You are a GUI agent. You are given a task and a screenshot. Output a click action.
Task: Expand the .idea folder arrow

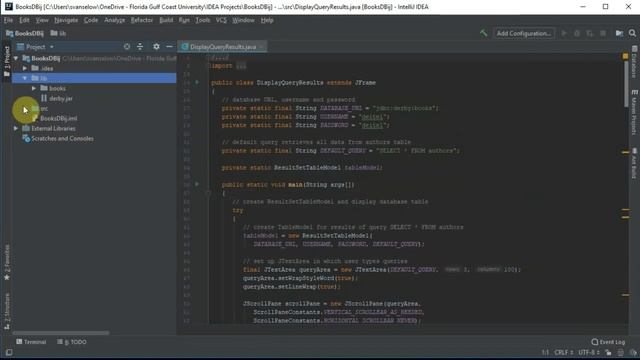pos(25,68)
